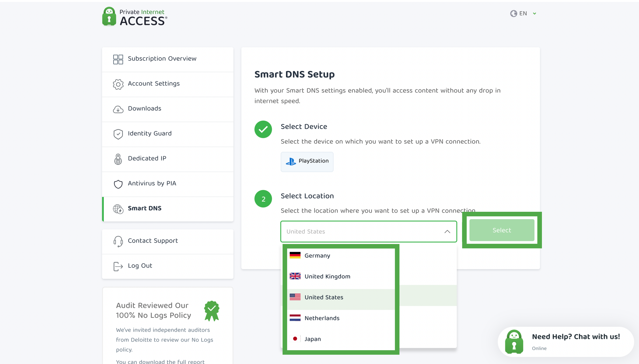
Task: Open Antivirus by PIA
Action: tap(168, 184)
